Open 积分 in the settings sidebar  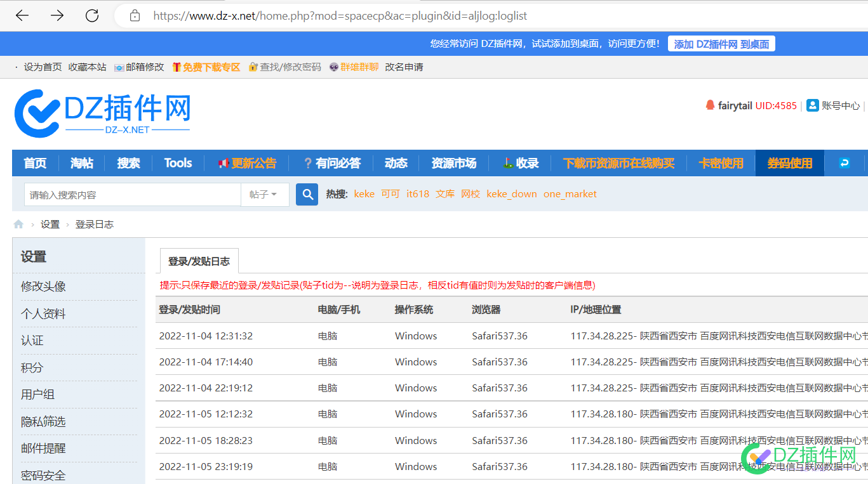point(32,368)
